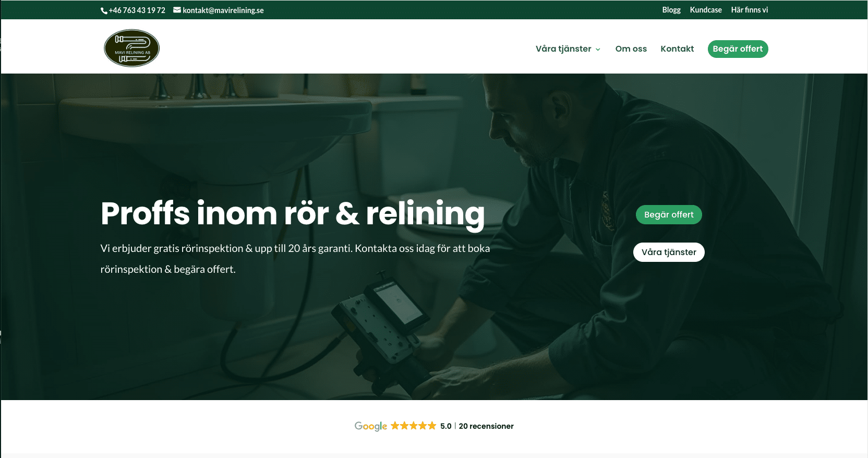Click the five gold stars rating
Viewport: 868px width, 458px height.
(413, 426)
